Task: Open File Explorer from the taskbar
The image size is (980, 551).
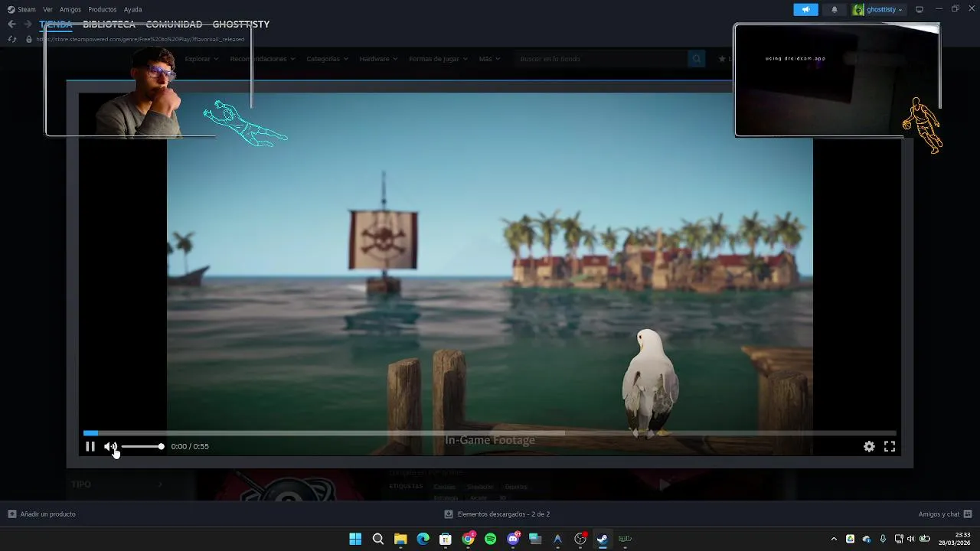Action: tap(400, 539)
